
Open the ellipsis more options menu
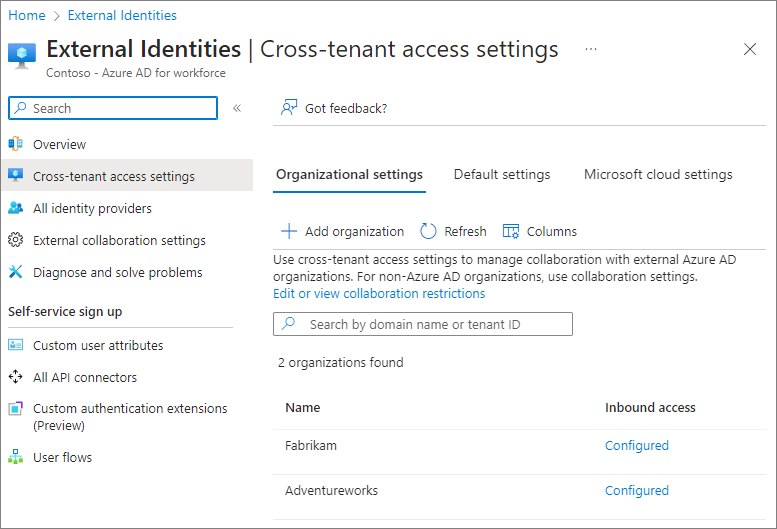point(591,49)
